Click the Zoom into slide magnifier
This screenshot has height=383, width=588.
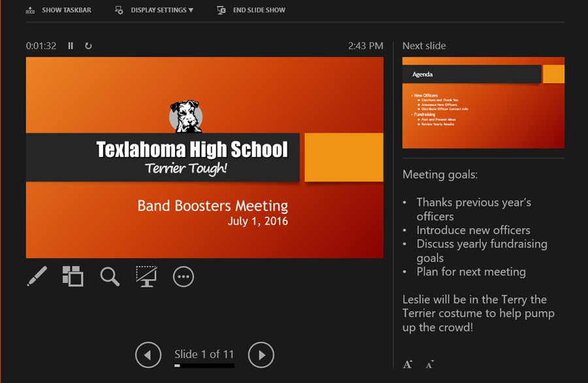point(110,276)
